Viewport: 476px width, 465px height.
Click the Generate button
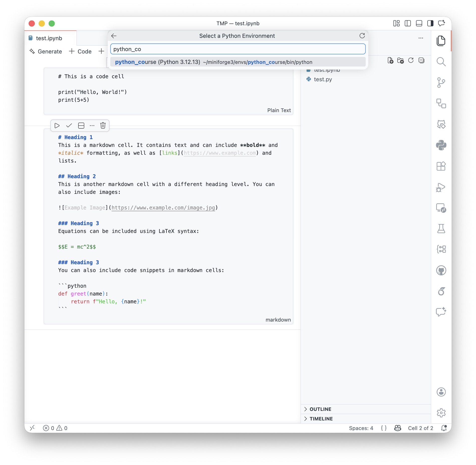(46, 51)
